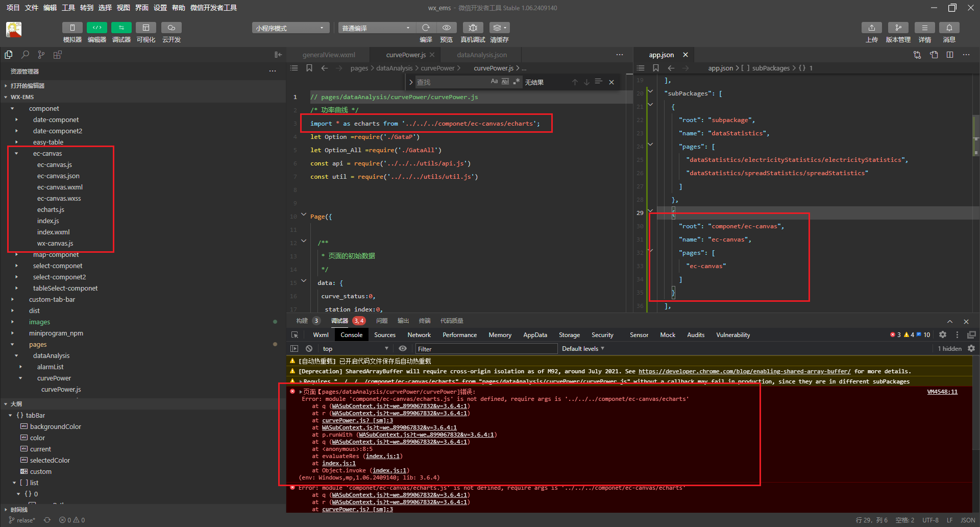Open the VM4548:11 source link
980x527 pixels.
point(942,392)
